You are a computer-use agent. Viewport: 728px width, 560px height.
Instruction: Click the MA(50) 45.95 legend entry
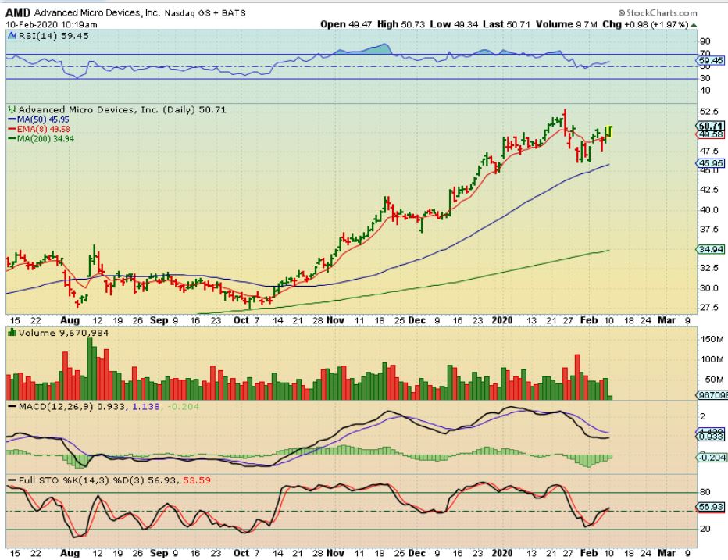(39, 119)
